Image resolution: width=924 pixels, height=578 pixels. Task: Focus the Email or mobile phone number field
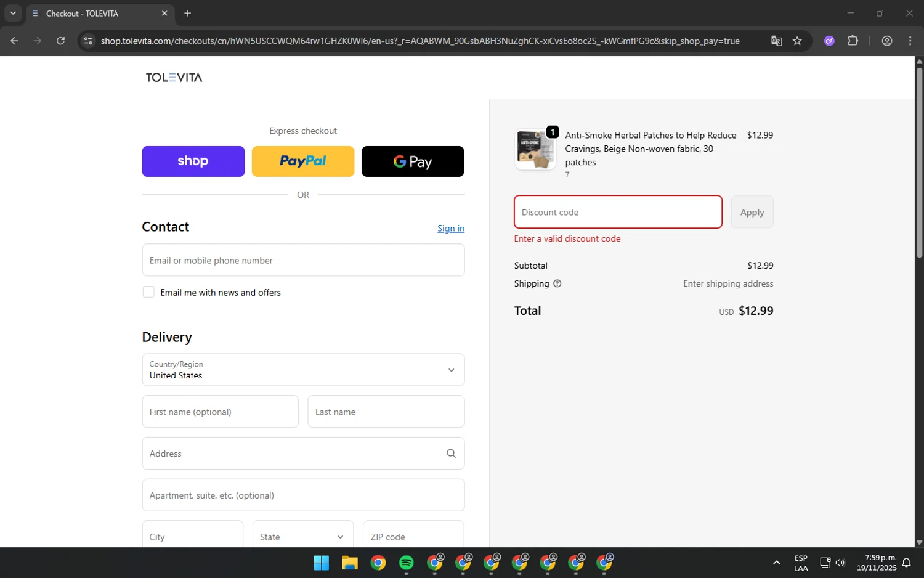(x=303, y=260)
